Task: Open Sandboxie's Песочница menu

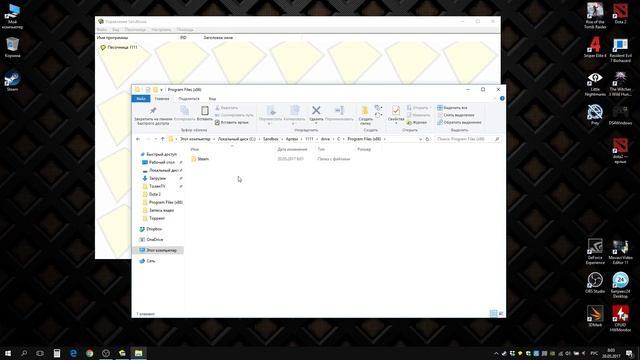Action: coord(135,29)
